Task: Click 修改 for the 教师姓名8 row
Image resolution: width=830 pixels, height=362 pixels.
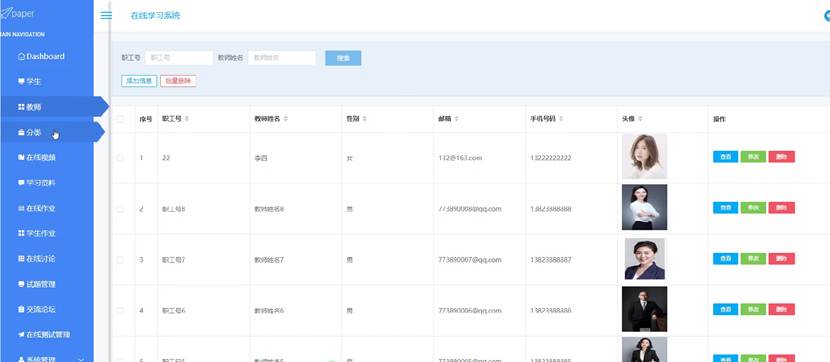Action: [x=753, y=207]
